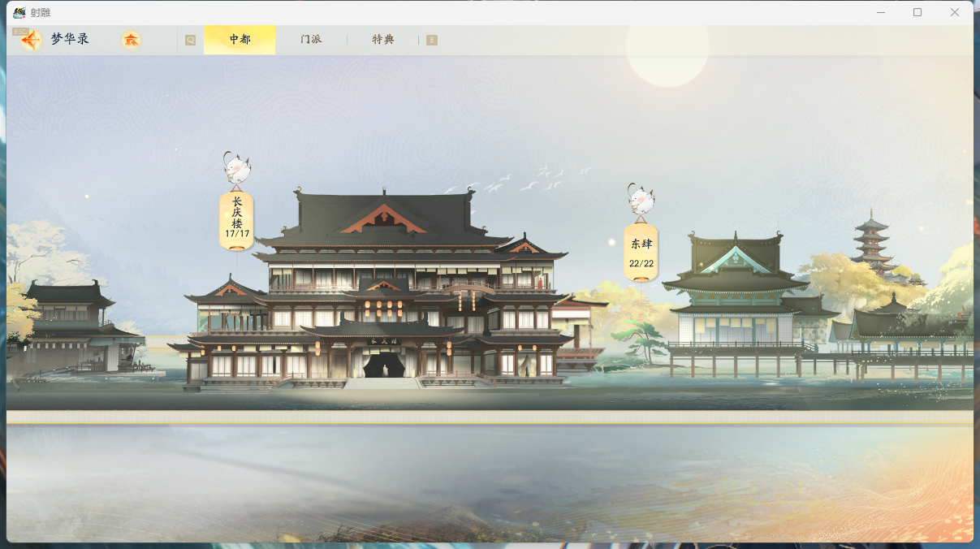Open the 特典 tab
Viewport: 980px width, 549px height.
pyautogui.click(x=383, y=40)
